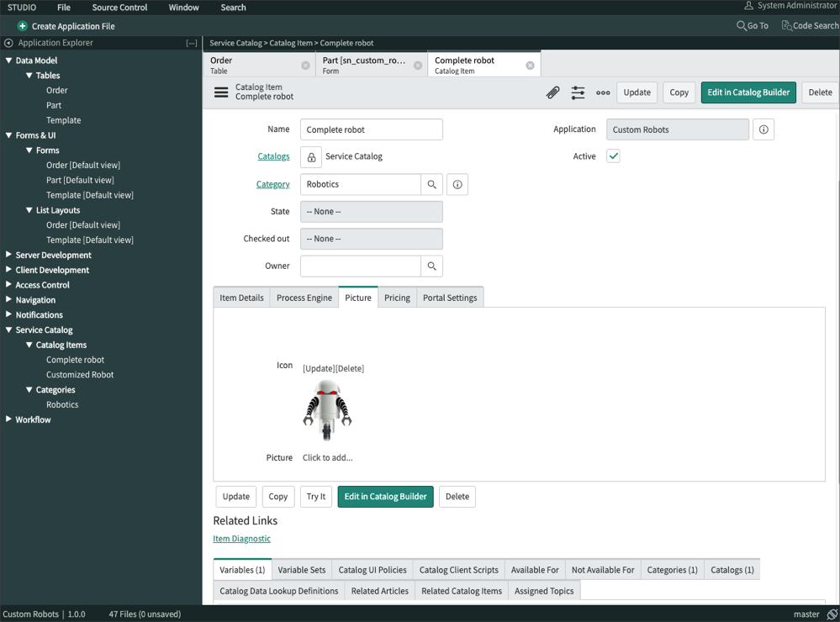Screen dimensions: 840x622
Task: Open the attachments paperclip icon
Action: click(552, 92)
